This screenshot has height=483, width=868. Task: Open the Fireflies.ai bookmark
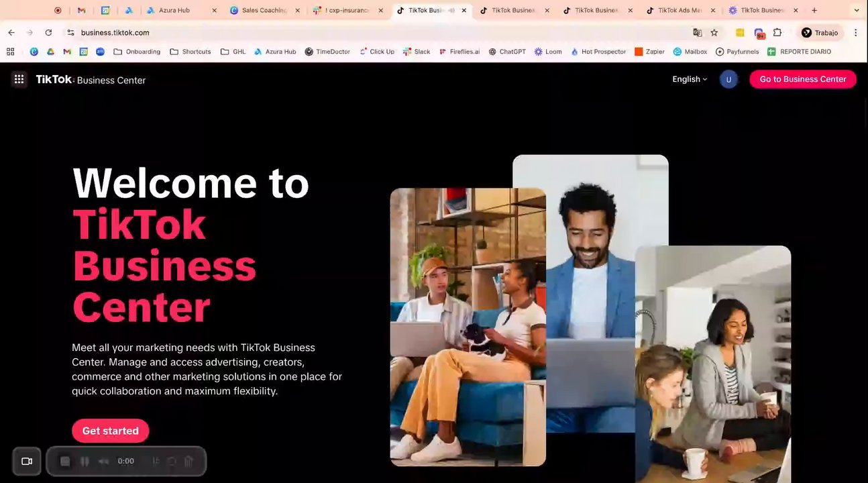click(459, 52)
